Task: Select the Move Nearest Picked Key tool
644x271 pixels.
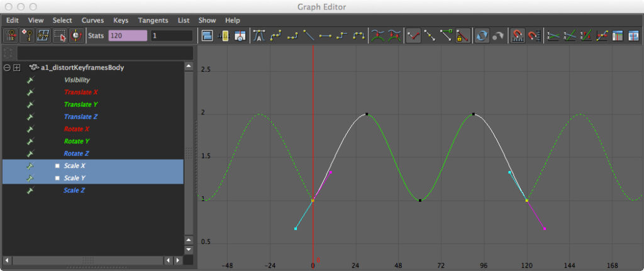Action: (x=11, y=36)
